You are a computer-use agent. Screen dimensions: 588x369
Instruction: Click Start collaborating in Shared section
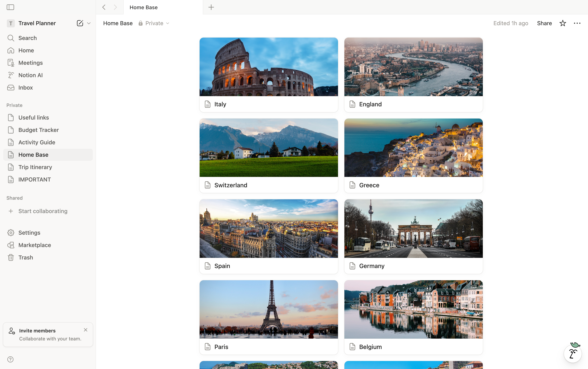43,211
